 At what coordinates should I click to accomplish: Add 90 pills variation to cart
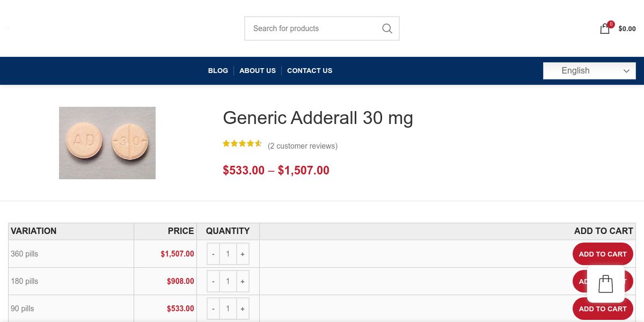click(x=602, y=309)
